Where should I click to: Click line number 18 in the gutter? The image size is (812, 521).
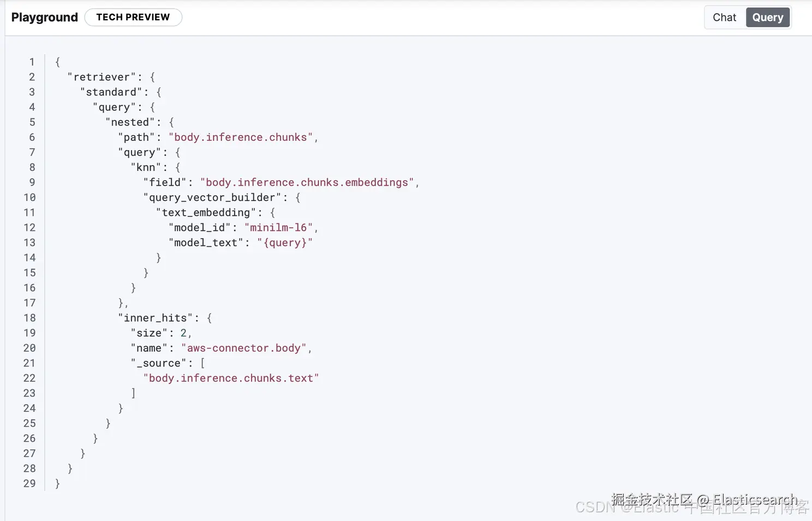point(29,318)
